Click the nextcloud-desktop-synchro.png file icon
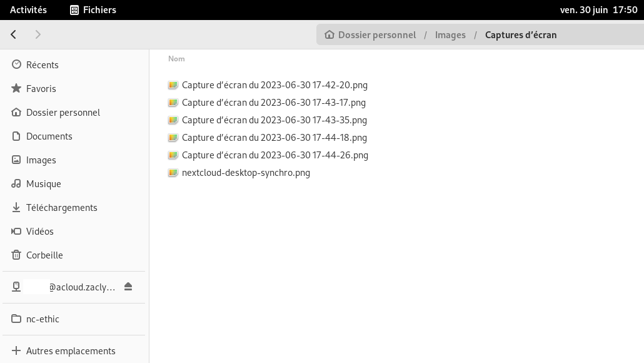This screenshot has width=644, height=363. tap(173, 173)
